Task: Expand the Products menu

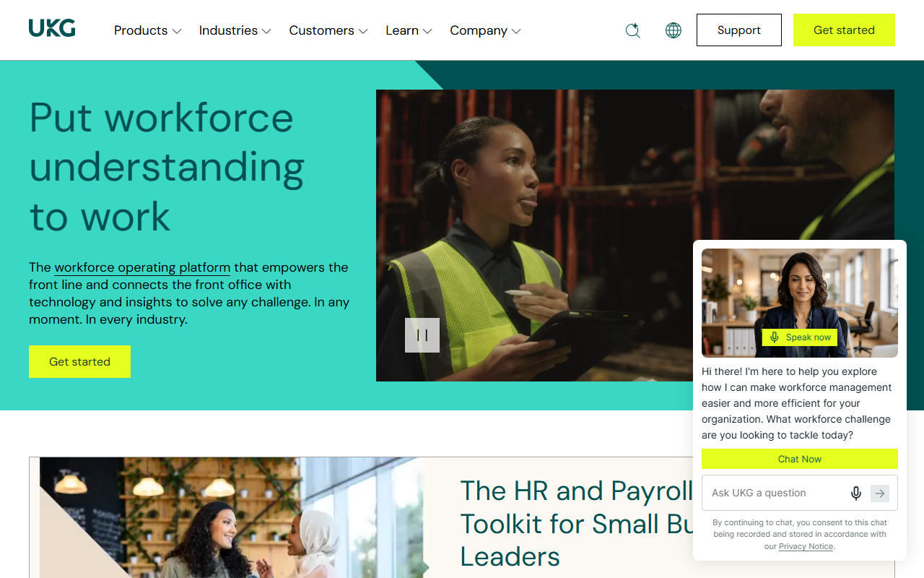Action: (147, 30)
